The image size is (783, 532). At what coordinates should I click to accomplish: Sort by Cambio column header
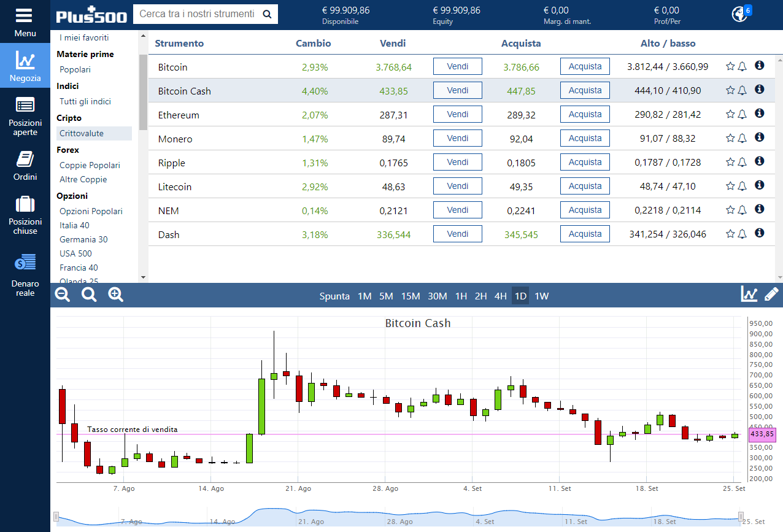point(313,43)
